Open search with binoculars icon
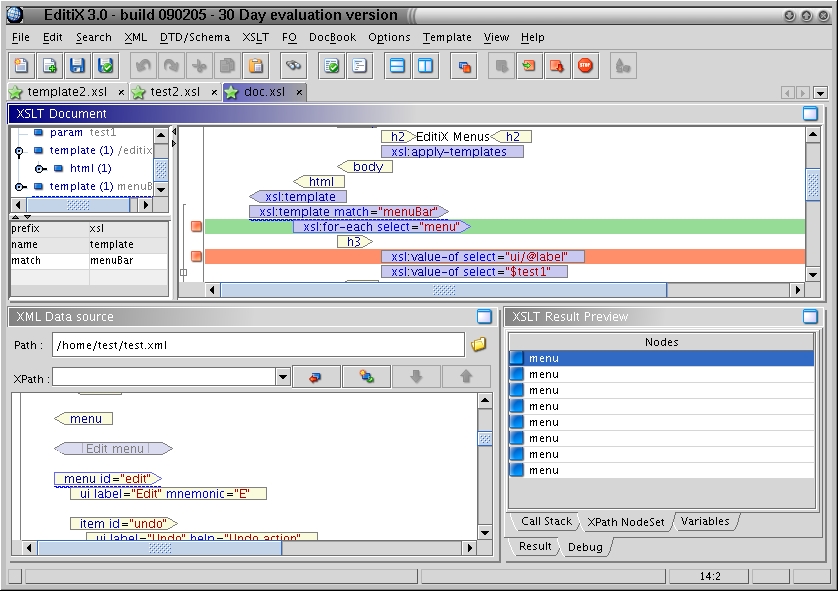The image size is (838, 591). (293, 66)
